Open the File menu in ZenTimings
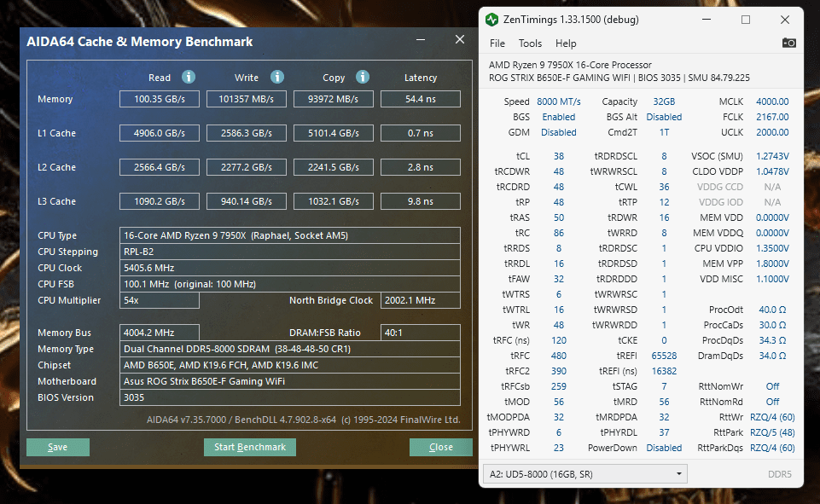The width and height of the screenshot is (820, 504). point(497,43)
